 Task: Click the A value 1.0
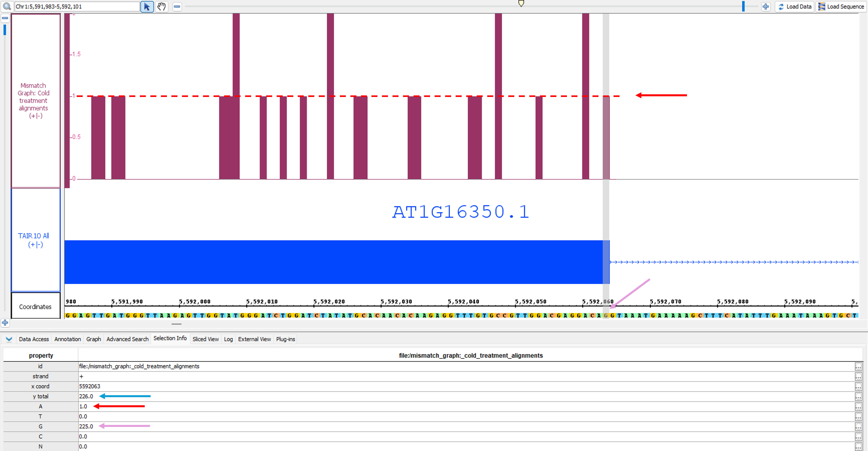click(83, 407)
